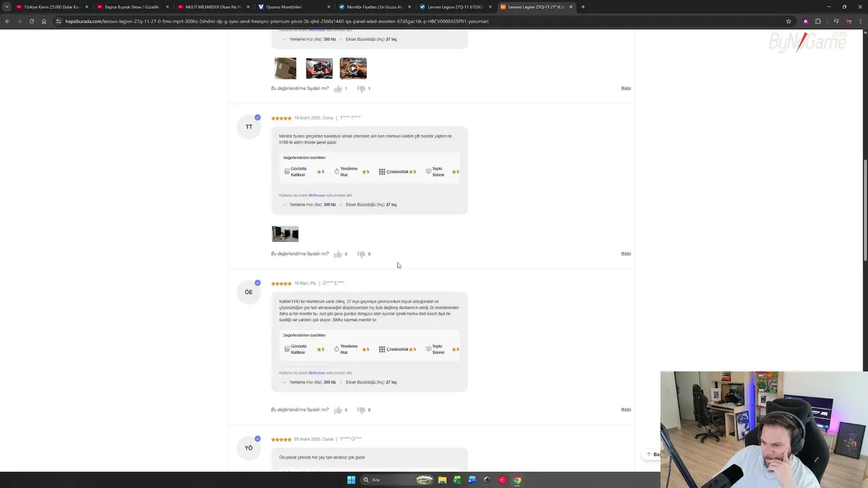The image size is (868, 488).
Task: Click the five-star rating of TT review
Action: [x=281, y=119]
